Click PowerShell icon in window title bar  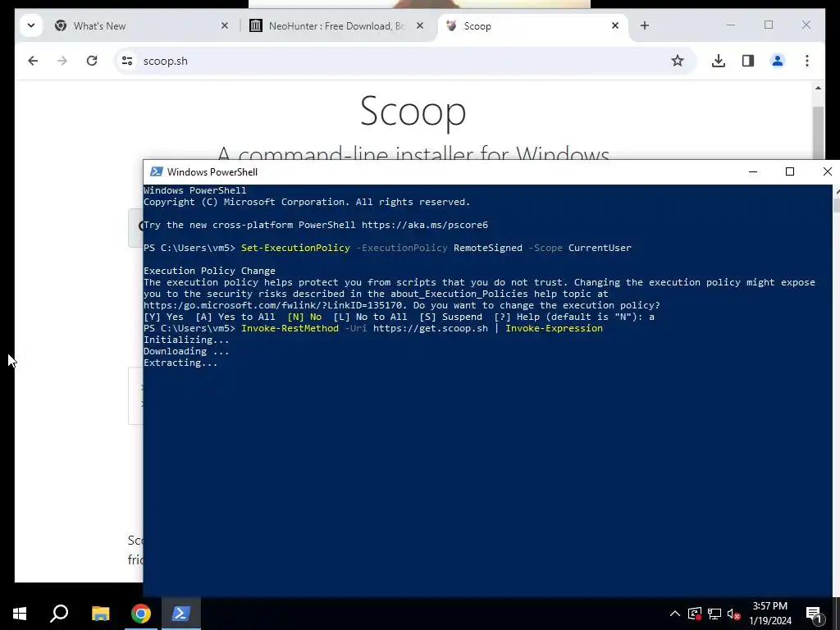(x=157, y=171)
